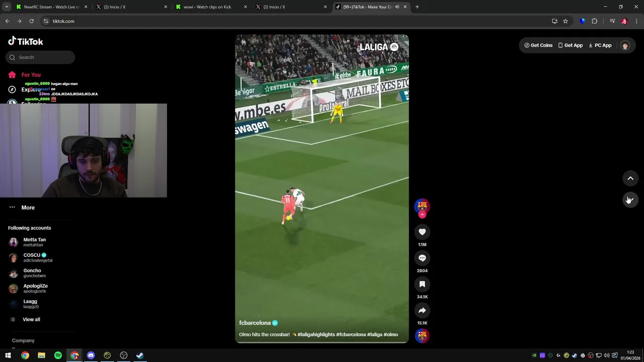Click the Get App button
The width and height of the screenshot is (644, 362).
pos(570,45)
